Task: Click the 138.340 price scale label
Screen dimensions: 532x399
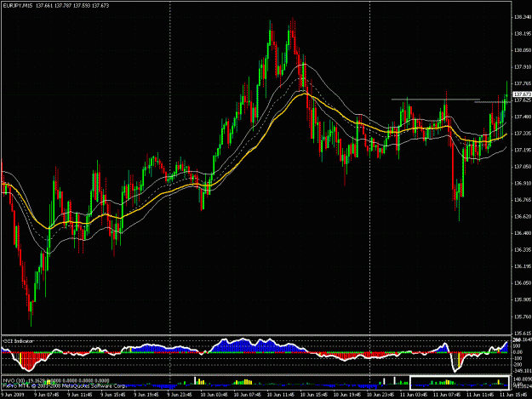Action: click(523, 17)
